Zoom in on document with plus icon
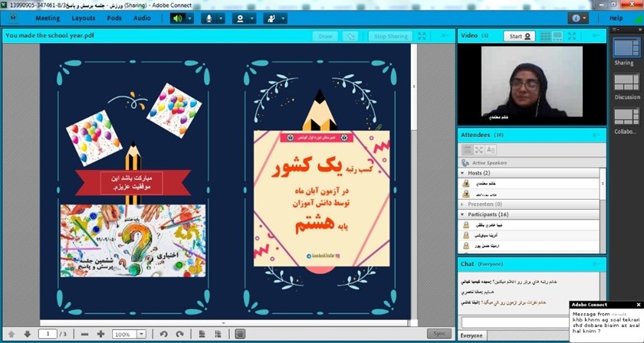 coord(100,335)
